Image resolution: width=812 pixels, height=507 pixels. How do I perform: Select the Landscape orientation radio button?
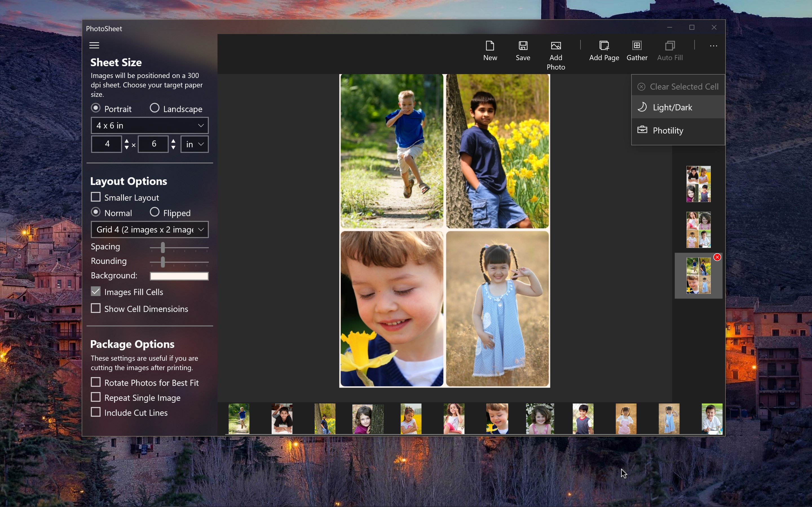(154, 108)
